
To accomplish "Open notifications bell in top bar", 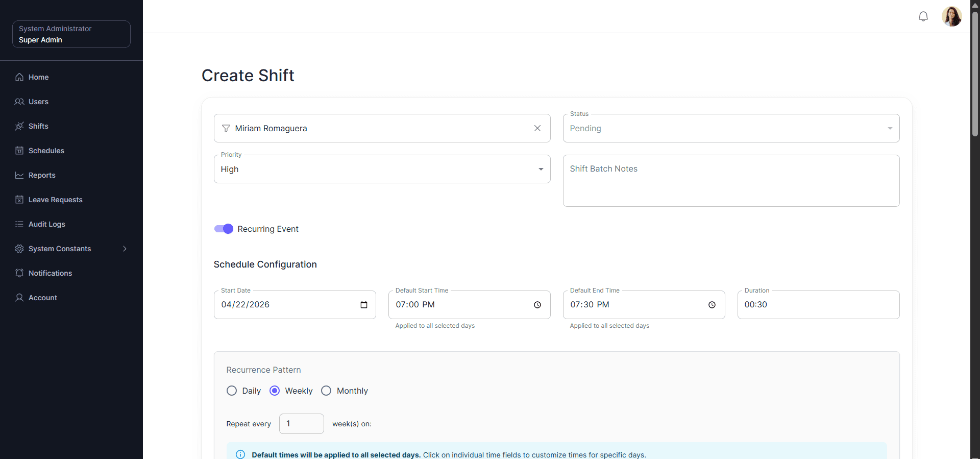I will [x=923, y=16].
